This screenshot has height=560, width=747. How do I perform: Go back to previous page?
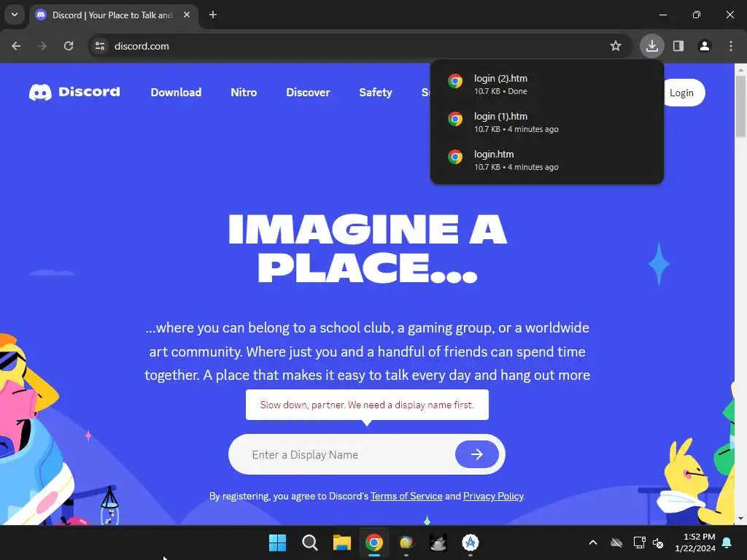[x=16, y=46]
